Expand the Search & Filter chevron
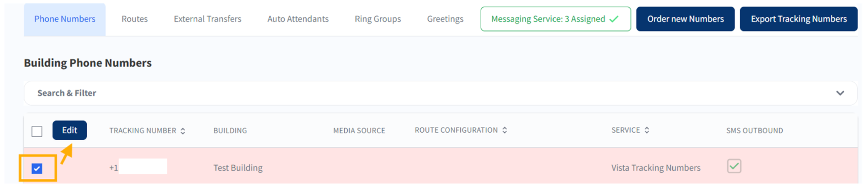 coord(840,93)
